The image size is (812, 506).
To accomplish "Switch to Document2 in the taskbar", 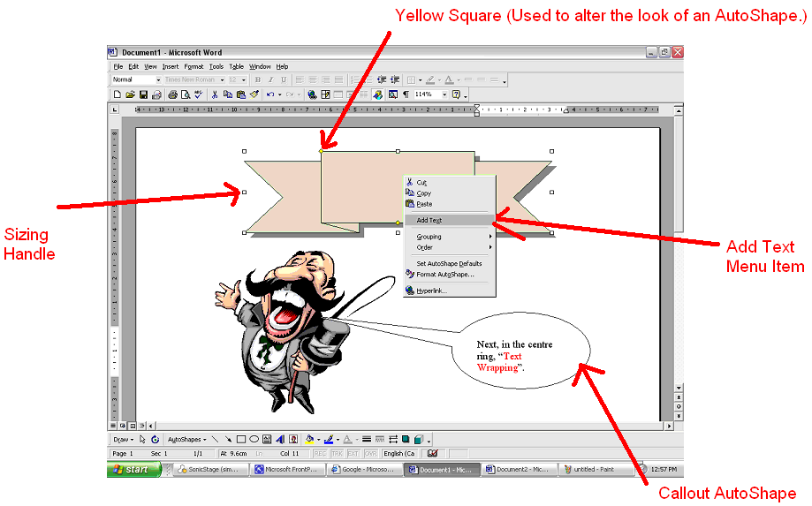I will coord(518,469).
